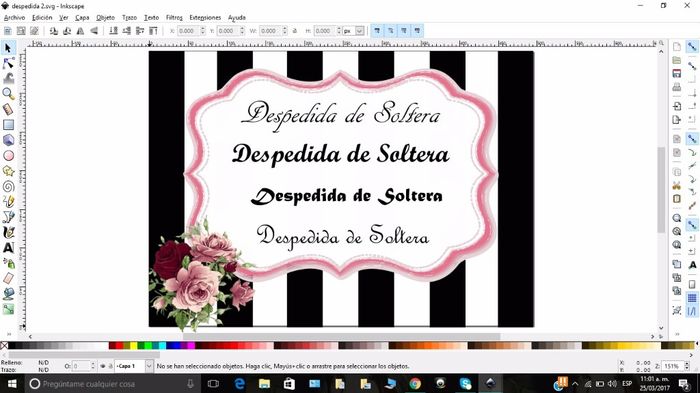Select the Pencil freehand tool
Image resolution: width=700 pixels, height=393 pixels.
(x=8, y=201)
